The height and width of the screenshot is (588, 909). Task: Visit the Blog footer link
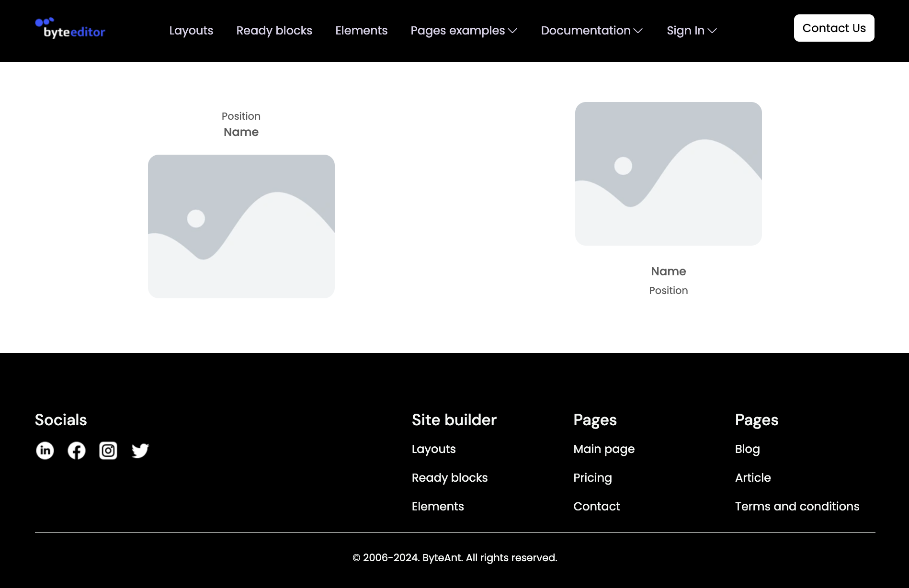click(747, 449)
